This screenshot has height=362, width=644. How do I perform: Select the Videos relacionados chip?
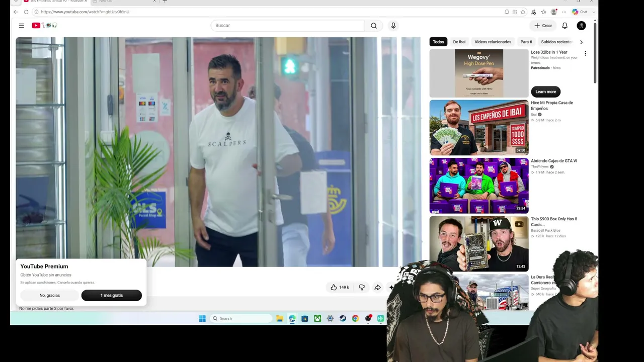click(493, 42)
